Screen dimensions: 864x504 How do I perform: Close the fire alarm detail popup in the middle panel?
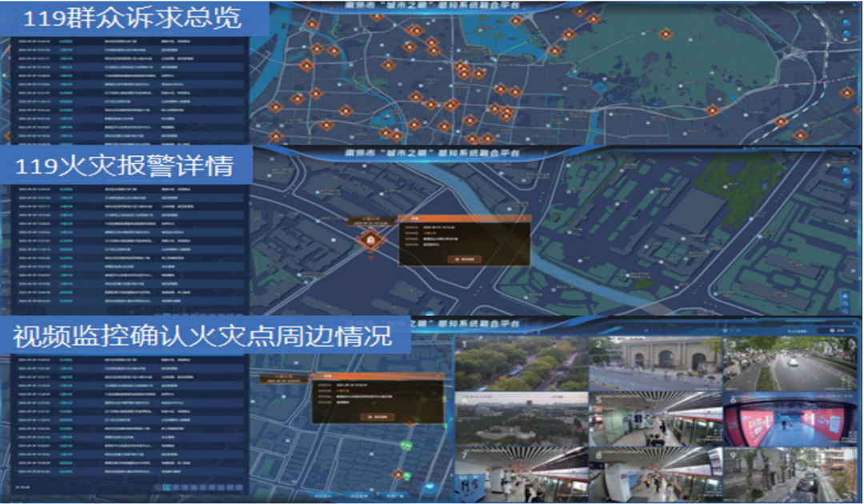pyautogui.click(x=524, y=218)
